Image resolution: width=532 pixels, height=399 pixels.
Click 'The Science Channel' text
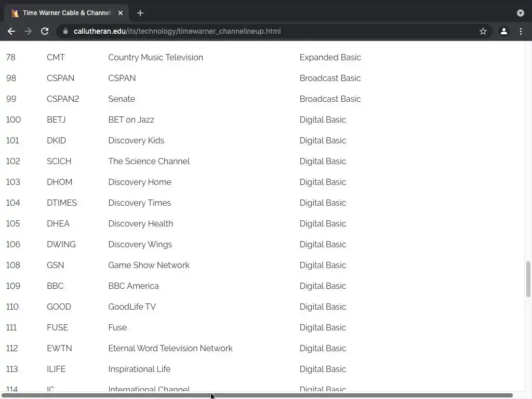149,161
